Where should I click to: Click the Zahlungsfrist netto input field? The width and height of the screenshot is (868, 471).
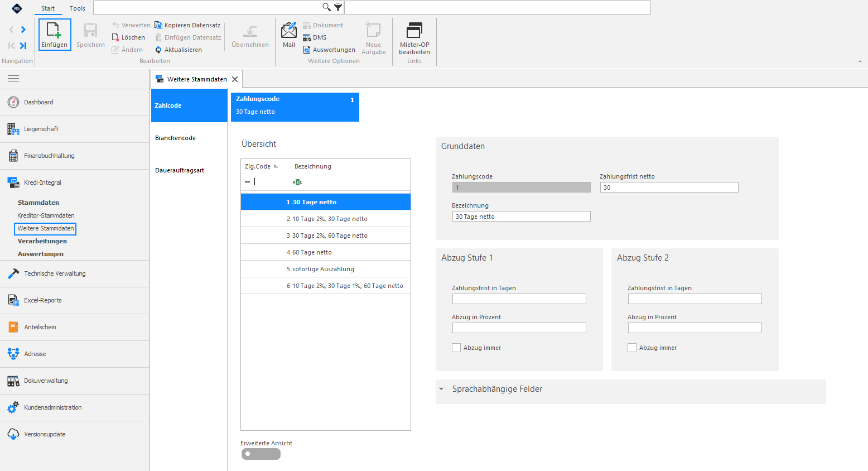[x=669, y=188]
